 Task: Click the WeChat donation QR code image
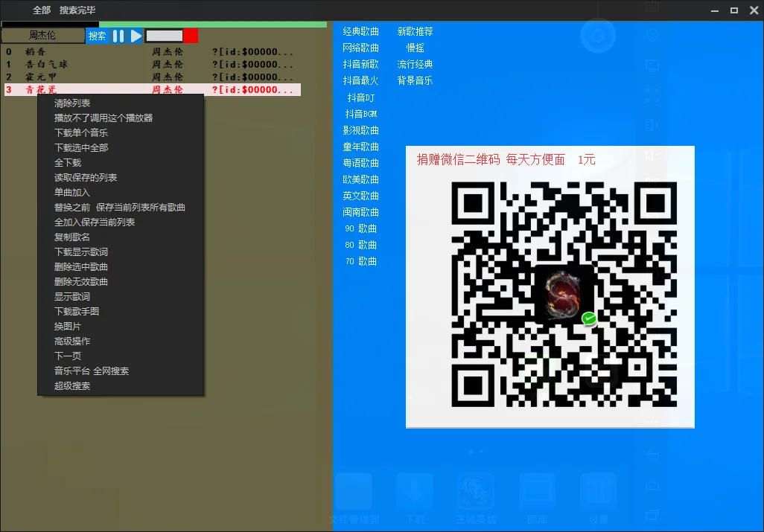564,295
